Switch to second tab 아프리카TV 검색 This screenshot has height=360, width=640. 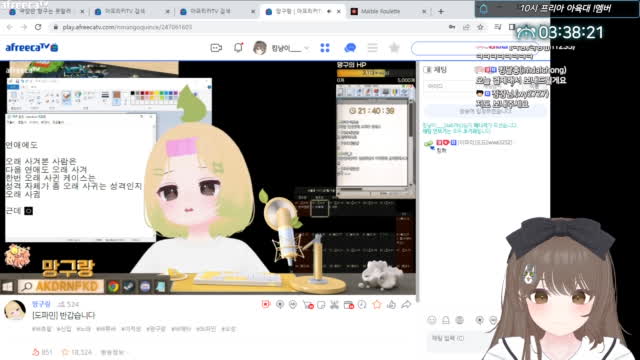tap(131, 11)
